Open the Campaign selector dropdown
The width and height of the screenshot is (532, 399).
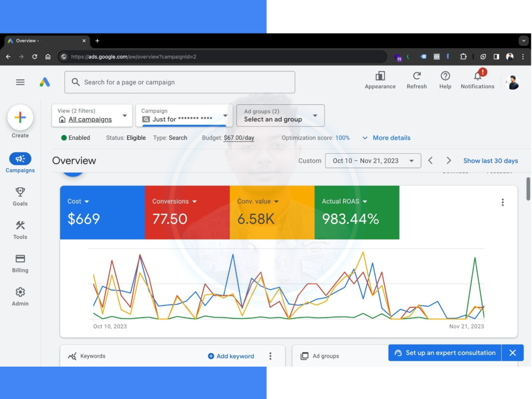pos(184,115)
